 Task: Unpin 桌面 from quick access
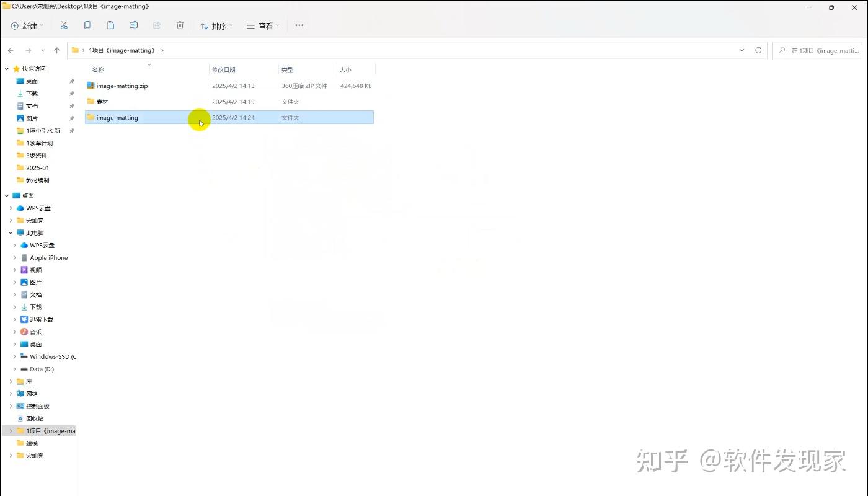pyautogui.click(x=72, y=81)
